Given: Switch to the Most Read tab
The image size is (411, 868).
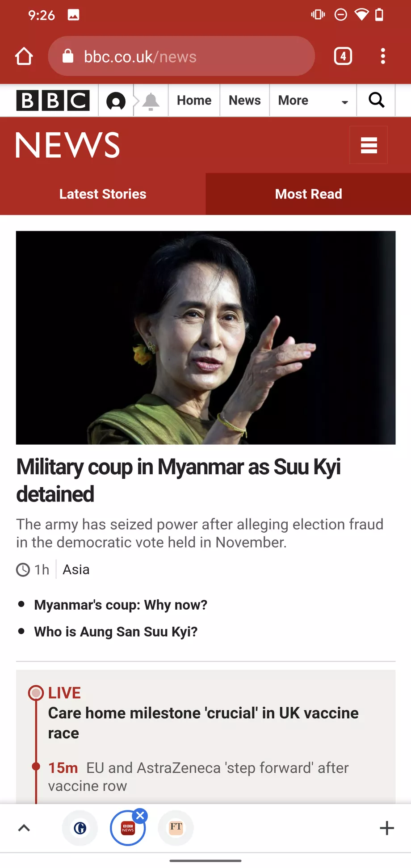Looking at the screenshot, I should [x=308, y=194].
